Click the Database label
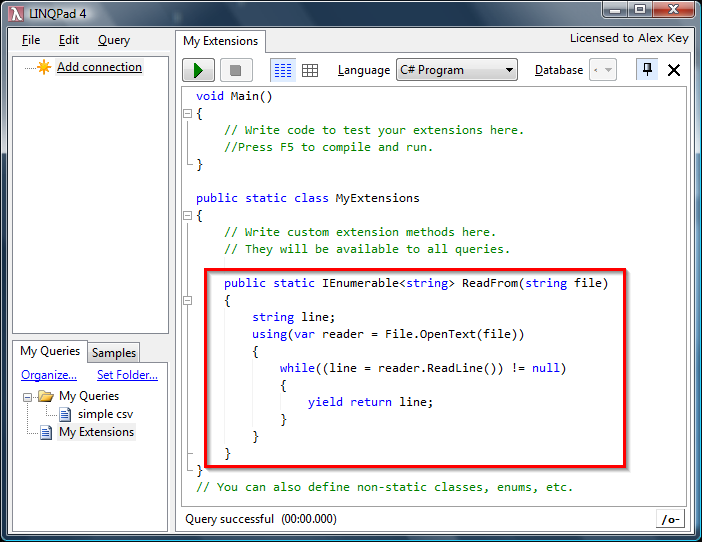Image resolution: width=702 pixels, height=542 pixels. click(559, 70)
